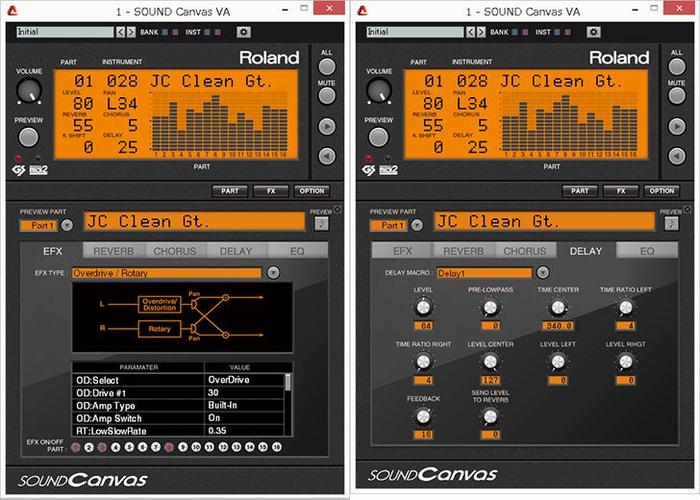Click the TIME RATIO LEFT knob
700x500 pixels.
(x=625, y=307)
